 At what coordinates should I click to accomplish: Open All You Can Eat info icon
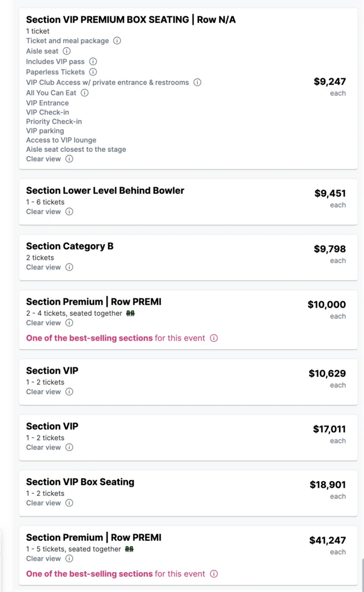pos(84,93)
